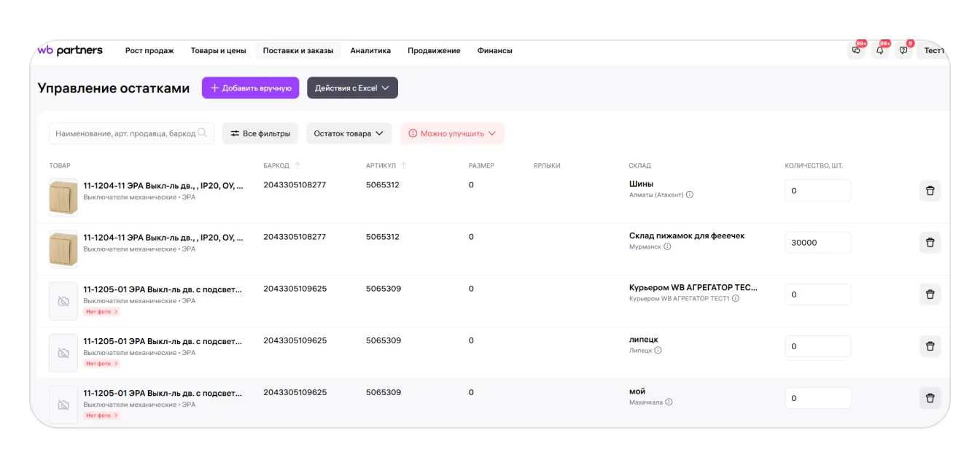This screenshot has width=980, height=468.
Task: Open the Все фильтры button
Action: (x=260, y=133)
